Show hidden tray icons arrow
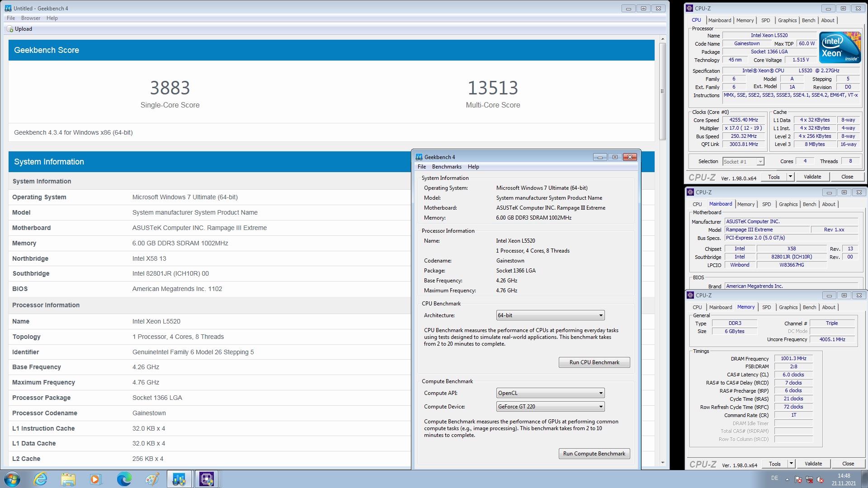868x488 pixels. click(787, 479)
